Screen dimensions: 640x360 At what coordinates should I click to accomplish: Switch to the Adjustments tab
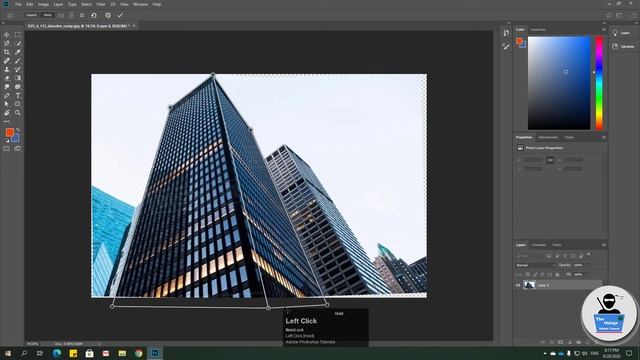[548, 138]
